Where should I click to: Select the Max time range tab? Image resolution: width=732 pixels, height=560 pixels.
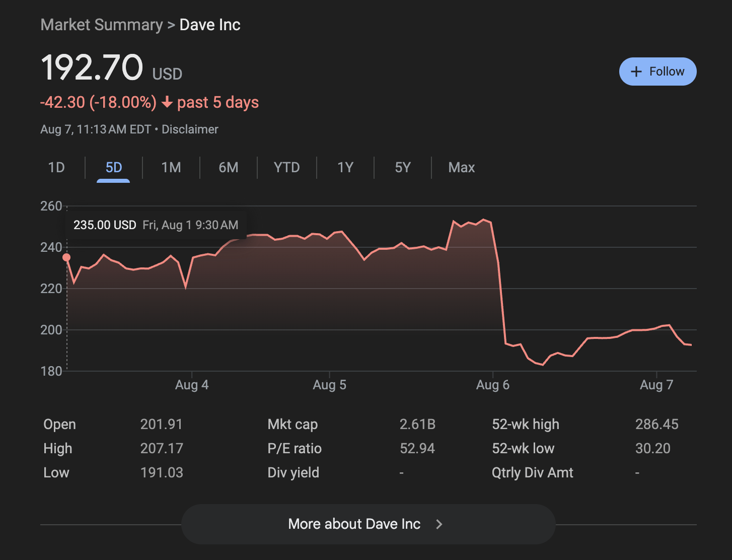[x=462, y=167]
